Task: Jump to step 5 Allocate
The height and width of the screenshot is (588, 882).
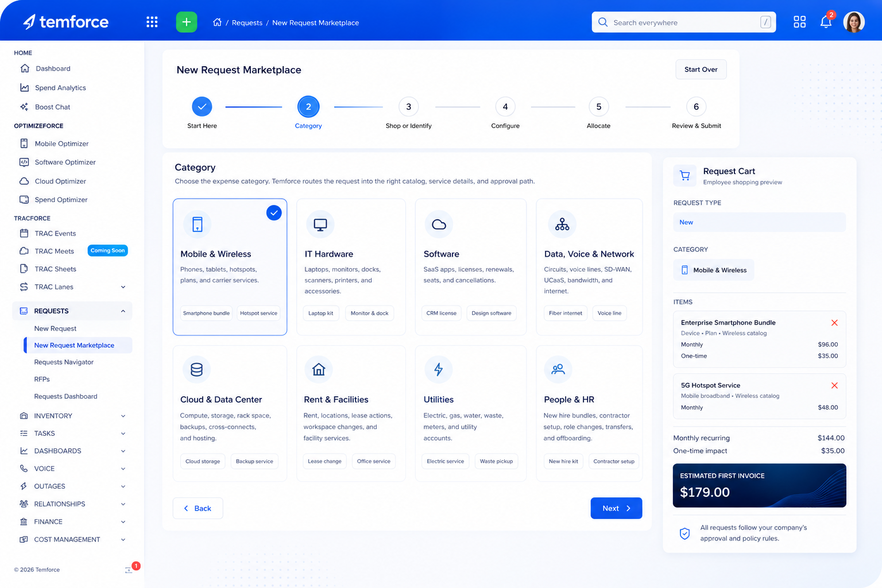Action: tap(599, 107)
